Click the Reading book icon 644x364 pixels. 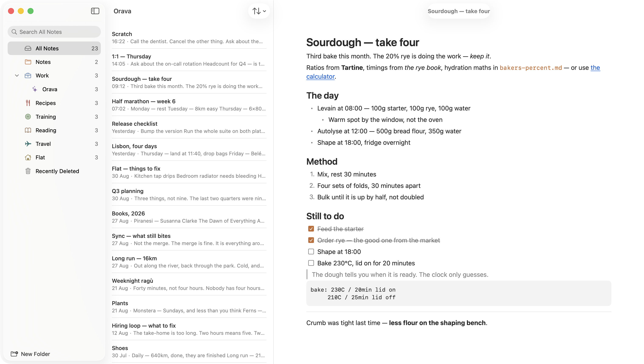(x=28, y=130)
